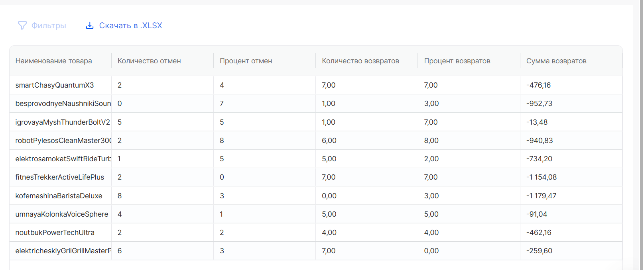The height and width of the screenshot is (270, 644).
Task: Select the smartChasyQuantumX3 row
Action: click(x=55, y=85)
